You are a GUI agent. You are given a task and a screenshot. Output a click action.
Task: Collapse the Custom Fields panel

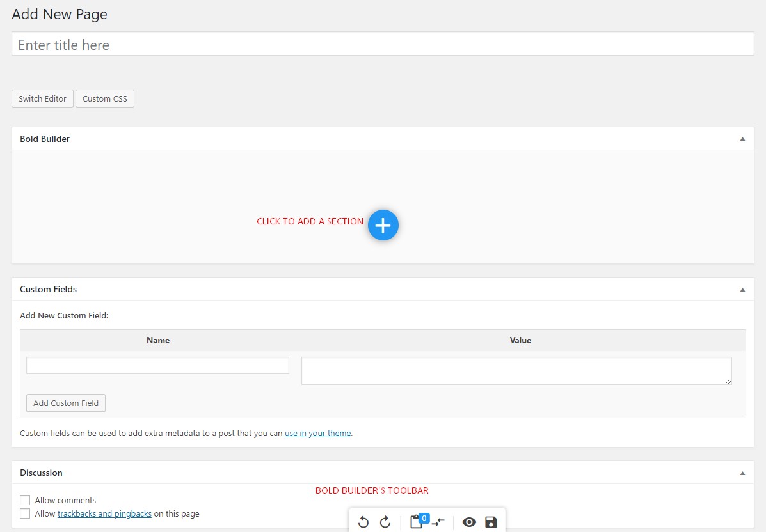(742, 290)
